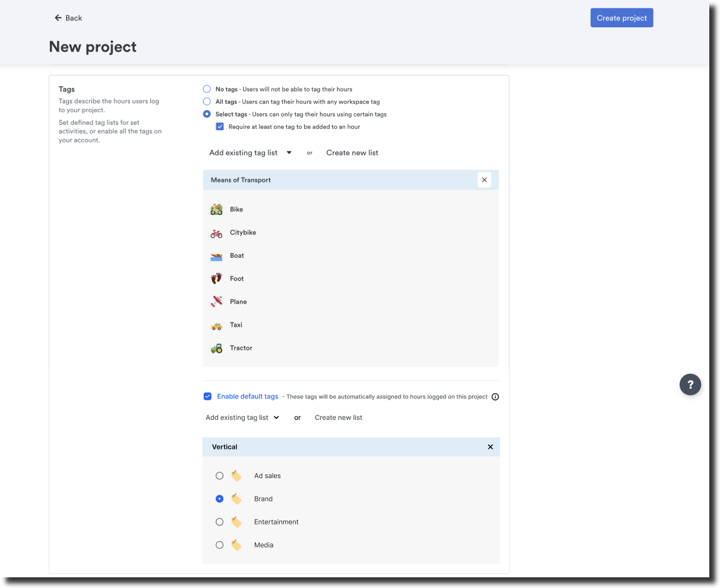
Task: Click the Citybike icon in Means of Transport
Action: (217, 233)
